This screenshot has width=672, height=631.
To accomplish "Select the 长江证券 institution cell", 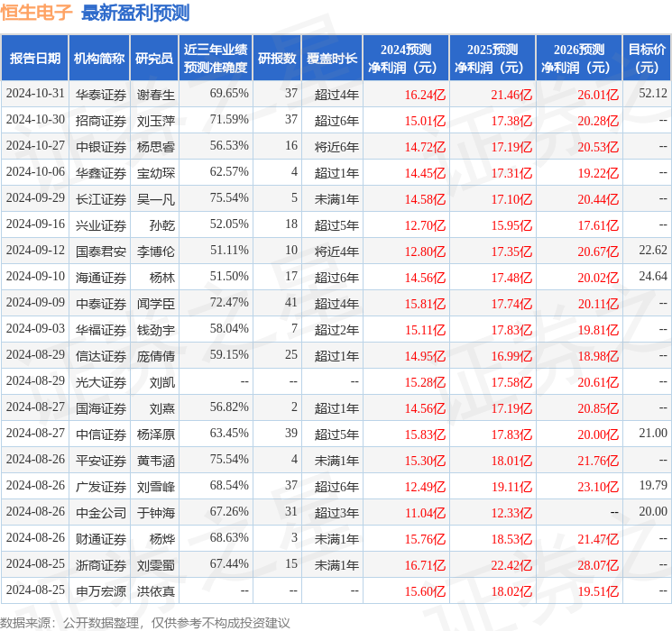I will coord(101,199).
